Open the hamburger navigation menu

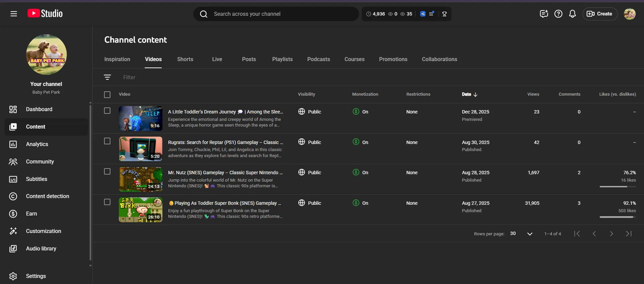(13, 14)
